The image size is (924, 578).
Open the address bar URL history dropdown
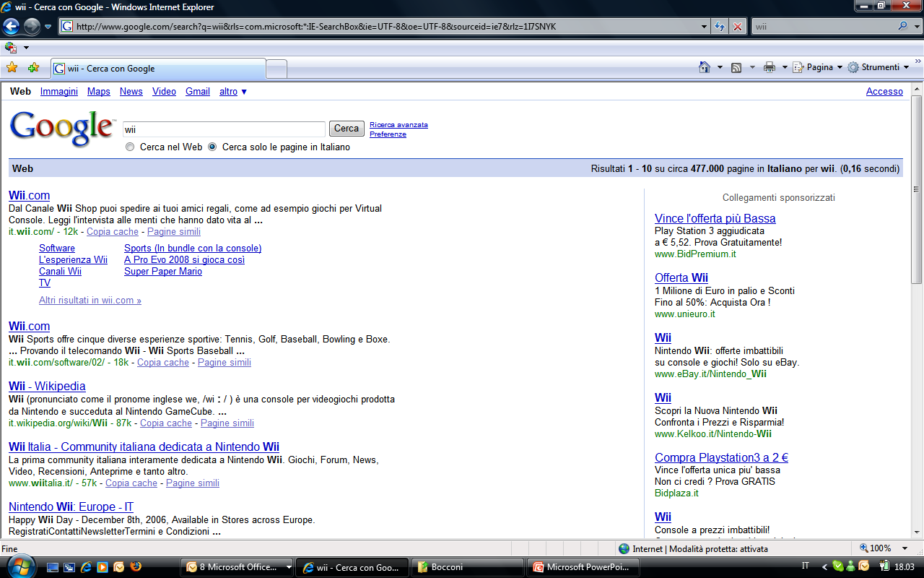[705, 27]
